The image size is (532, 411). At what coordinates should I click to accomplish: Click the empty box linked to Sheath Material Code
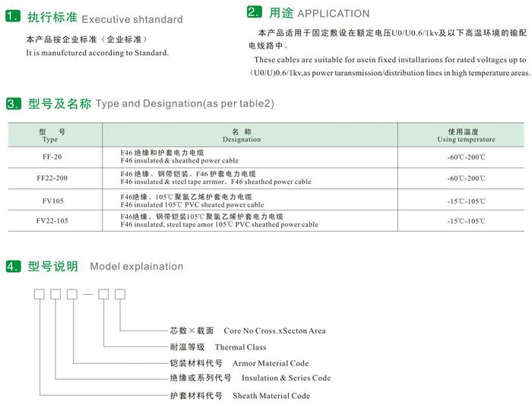pos(39,295)
